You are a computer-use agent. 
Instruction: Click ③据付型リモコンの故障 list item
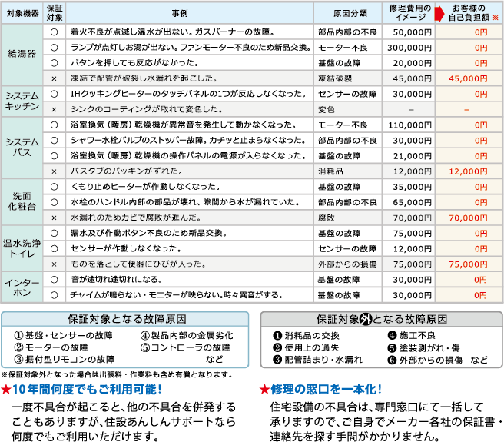click(64, 360)
